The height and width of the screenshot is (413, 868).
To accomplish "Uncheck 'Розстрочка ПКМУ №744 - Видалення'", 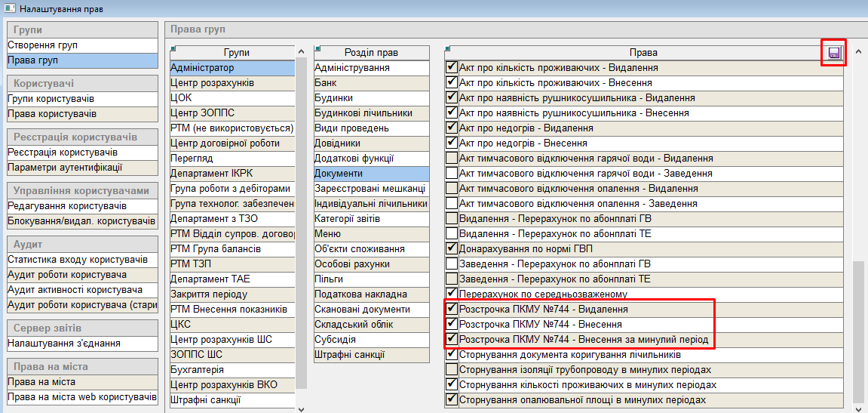I will coord(452,309).
